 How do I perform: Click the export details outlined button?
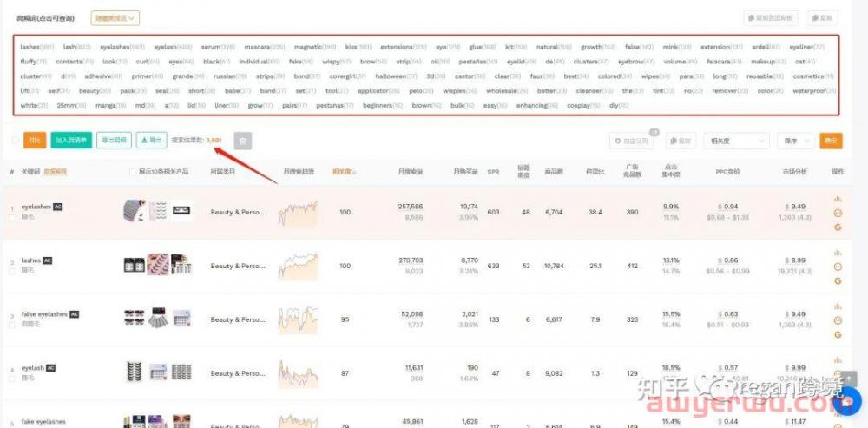tap(114, 141)
